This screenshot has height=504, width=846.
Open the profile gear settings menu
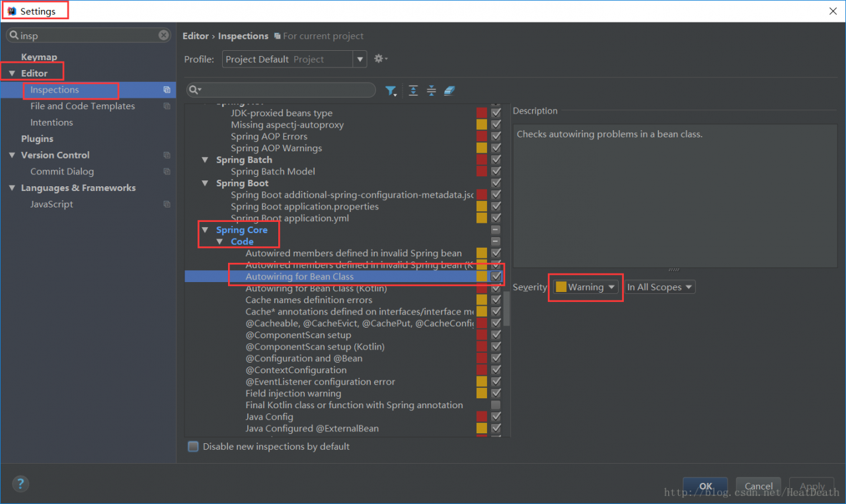click(380, 59)
